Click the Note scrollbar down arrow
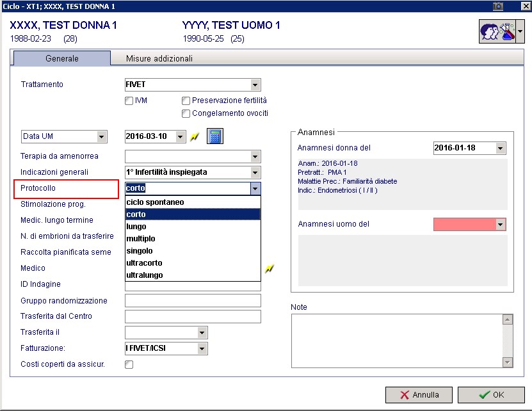532x411 pixels. [x=508, y=362]
